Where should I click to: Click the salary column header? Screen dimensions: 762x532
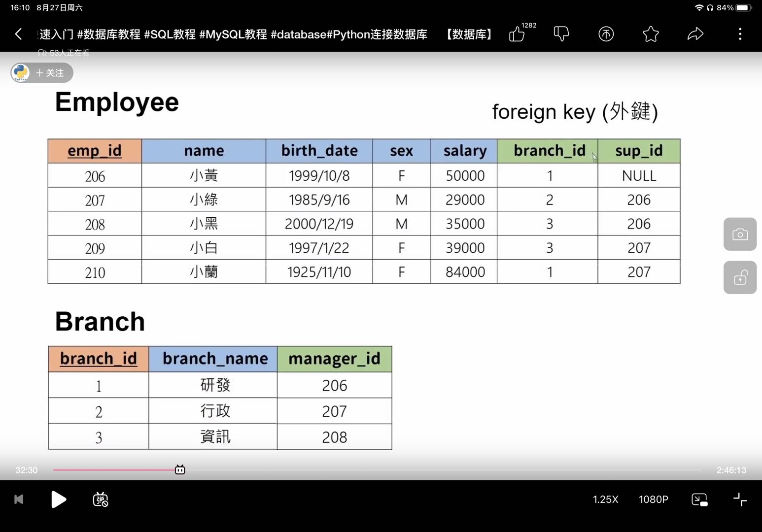pos(465,151)
